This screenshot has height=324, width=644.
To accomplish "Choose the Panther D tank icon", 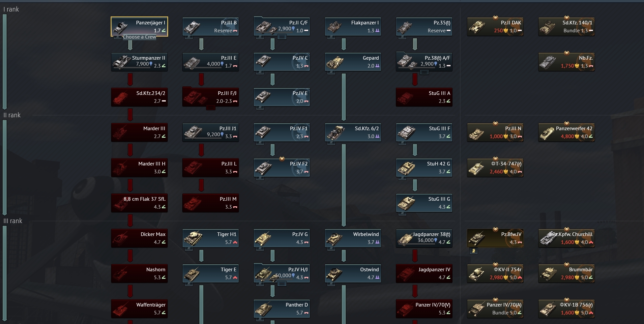I will tap(264, 309).
